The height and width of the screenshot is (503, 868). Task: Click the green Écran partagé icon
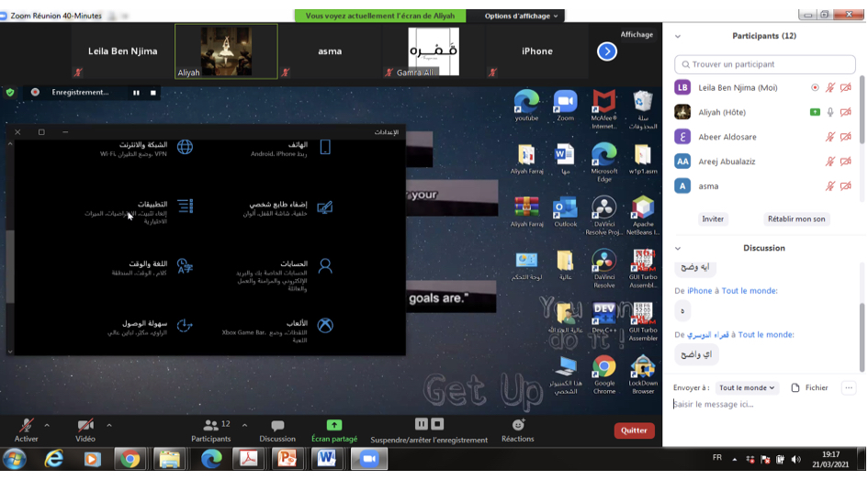click(334, 425)
